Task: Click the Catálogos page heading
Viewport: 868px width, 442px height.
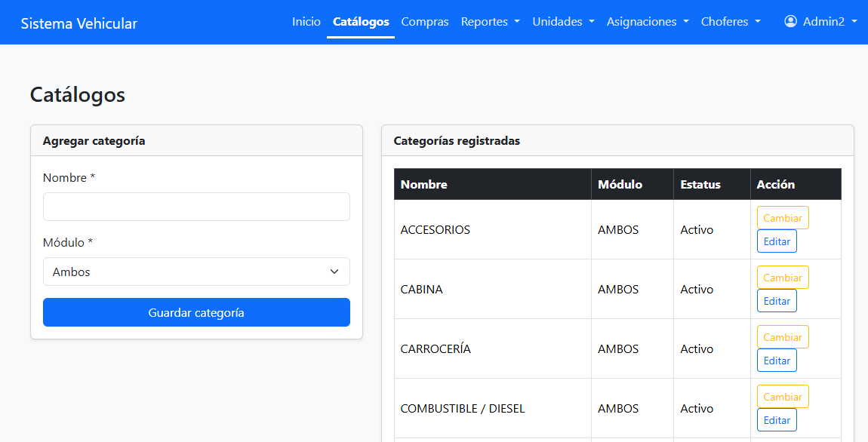Action: [78, 94]
